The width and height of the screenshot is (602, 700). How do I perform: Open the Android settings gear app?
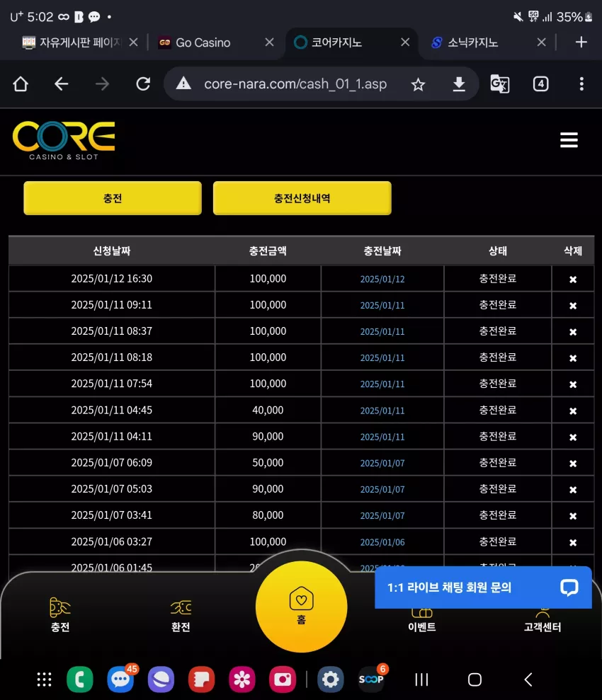point(331,679)
